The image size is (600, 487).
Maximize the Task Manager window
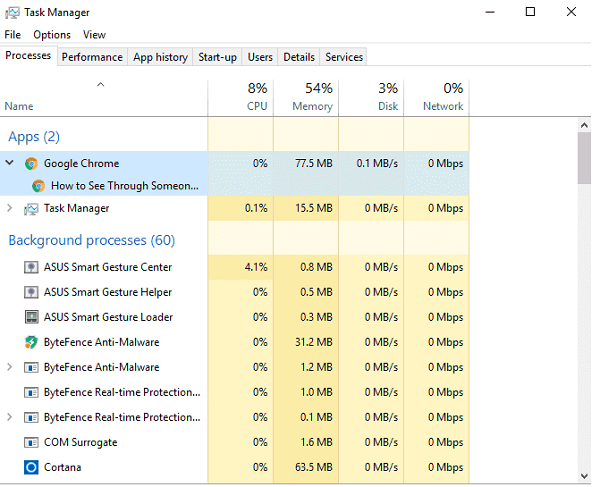pos(530,12)
